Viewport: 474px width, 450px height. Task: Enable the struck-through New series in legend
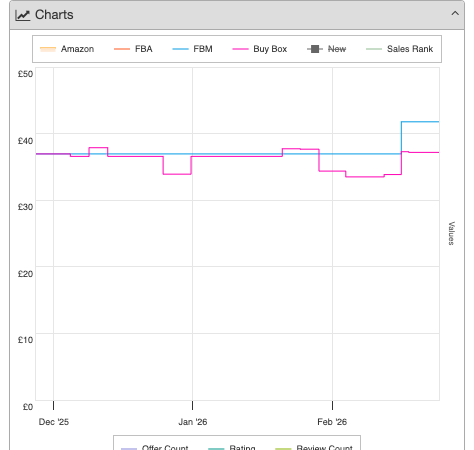(x=326, y=49)
